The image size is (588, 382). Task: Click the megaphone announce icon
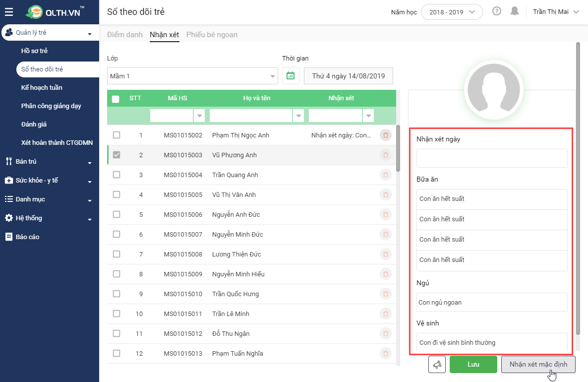click(x=437, y=364)
